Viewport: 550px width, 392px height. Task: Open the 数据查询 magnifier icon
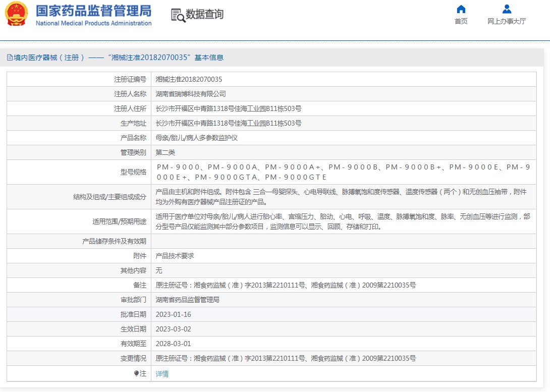pos(178,16)
